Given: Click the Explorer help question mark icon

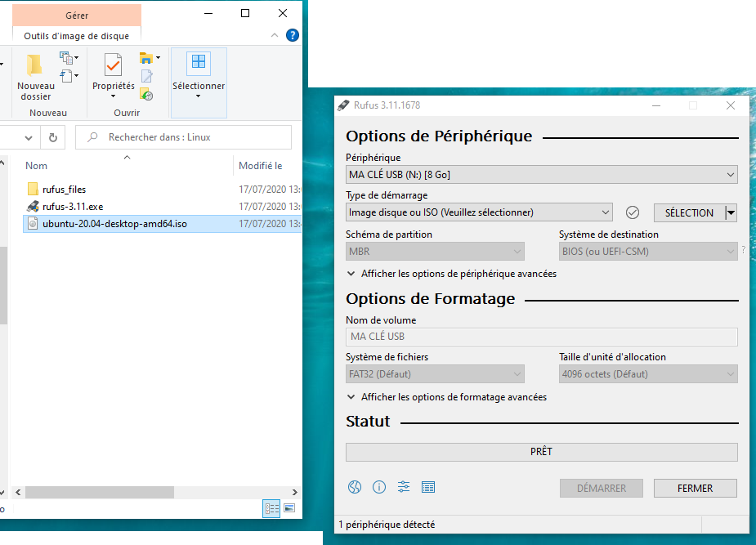Looking at the screenshot, I should (292, 35).
